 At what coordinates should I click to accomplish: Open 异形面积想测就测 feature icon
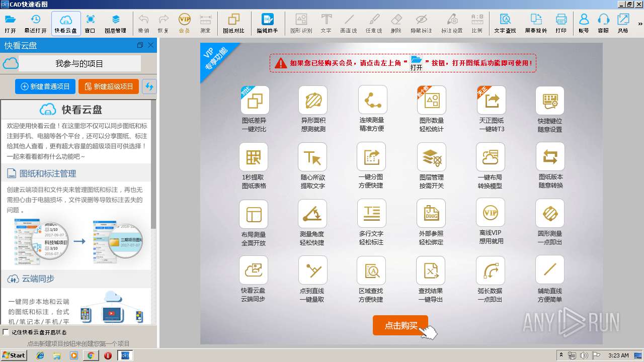tap(313, 100)
